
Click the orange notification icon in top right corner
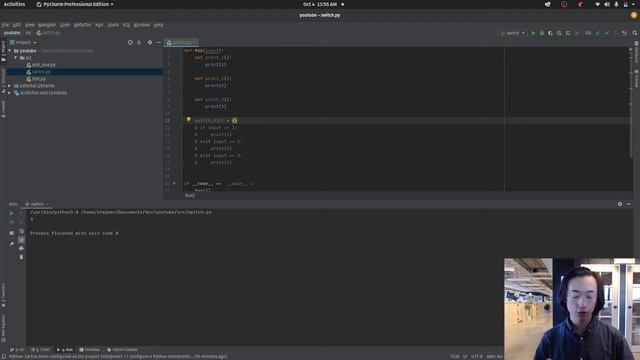coord(634,15)
